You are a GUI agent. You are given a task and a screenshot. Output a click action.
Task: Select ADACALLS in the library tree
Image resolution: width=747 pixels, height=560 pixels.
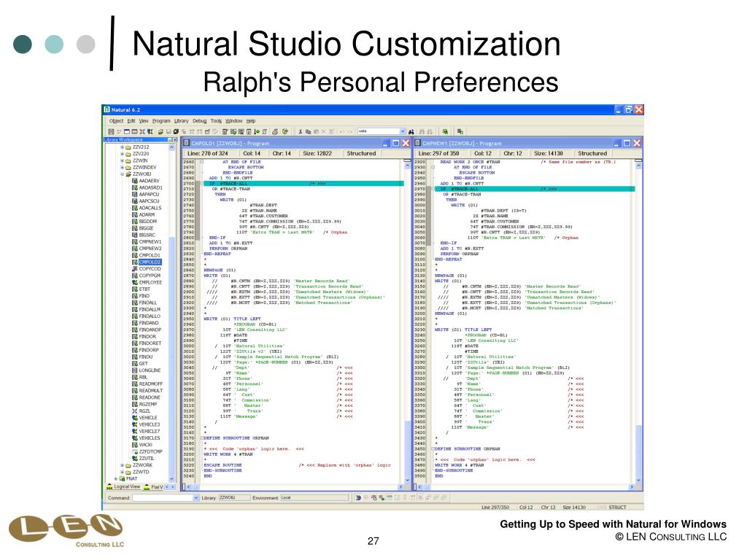[x=150, y=208]
